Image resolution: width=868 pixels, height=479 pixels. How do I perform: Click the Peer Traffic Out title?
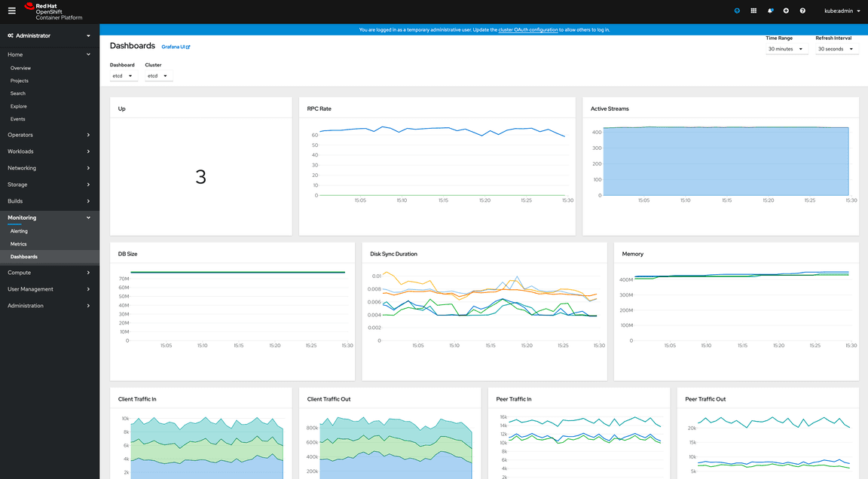click(x=705, y=399)
